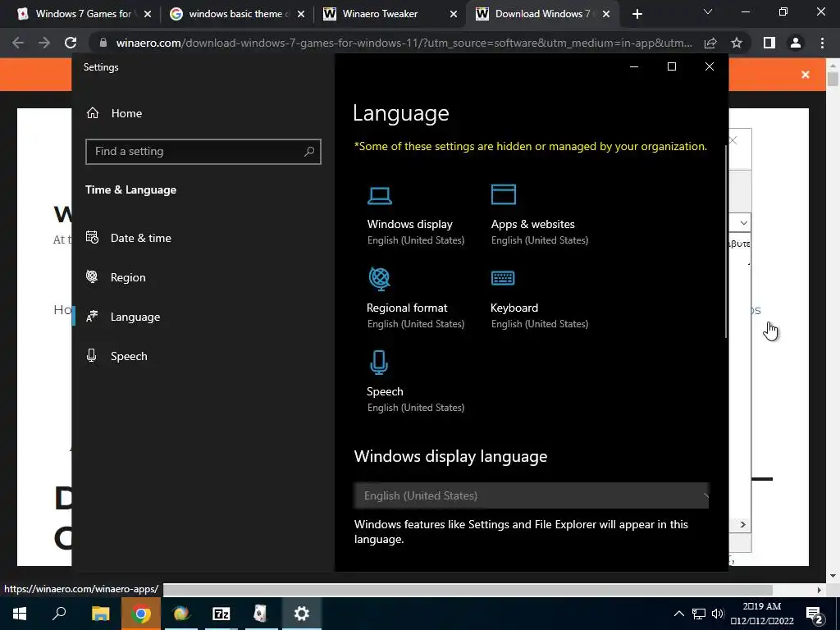Switch to Windows 7 Games browser tab
840x630 pixels.
pos(83,14)
